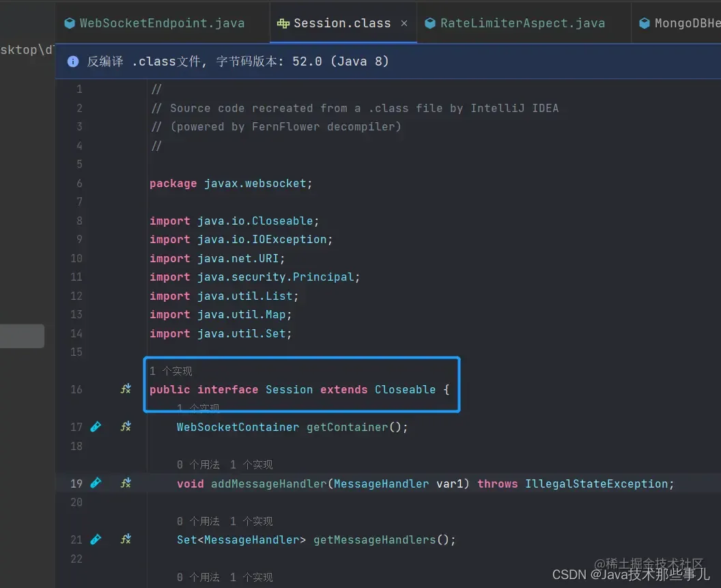Screen dimensions: 721x588
Task: Select the Session.class editor tab
Action: [342, 23]
